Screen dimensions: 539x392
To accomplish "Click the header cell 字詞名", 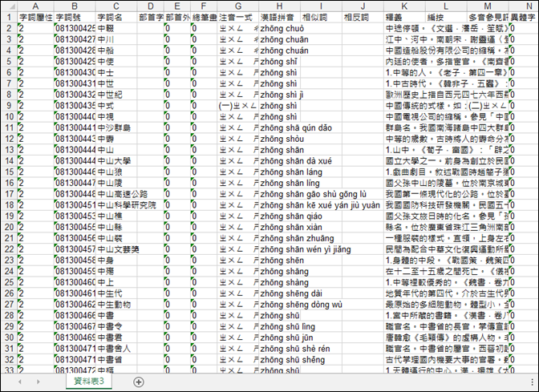I will tap(115, 17).
